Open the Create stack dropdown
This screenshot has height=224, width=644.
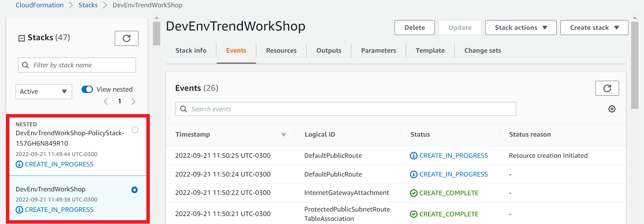(594, 28)
